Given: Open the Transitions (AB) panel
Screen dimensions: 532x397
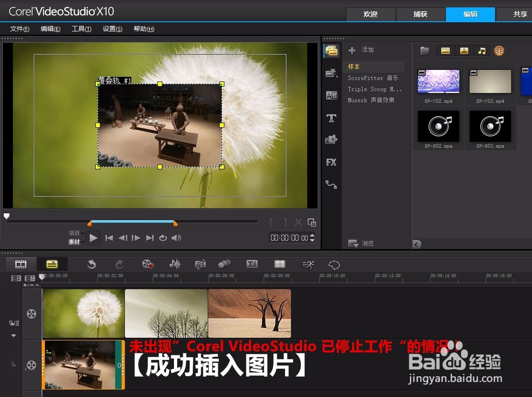Looking at the screenshot, I should [x=331, y=95].
